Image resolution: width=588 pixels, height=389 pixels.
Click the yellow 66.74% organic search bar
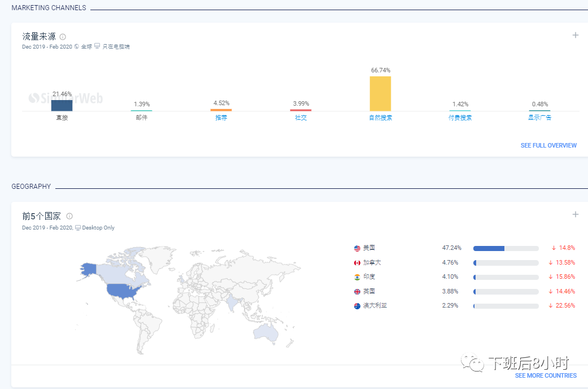coord(380,93)
